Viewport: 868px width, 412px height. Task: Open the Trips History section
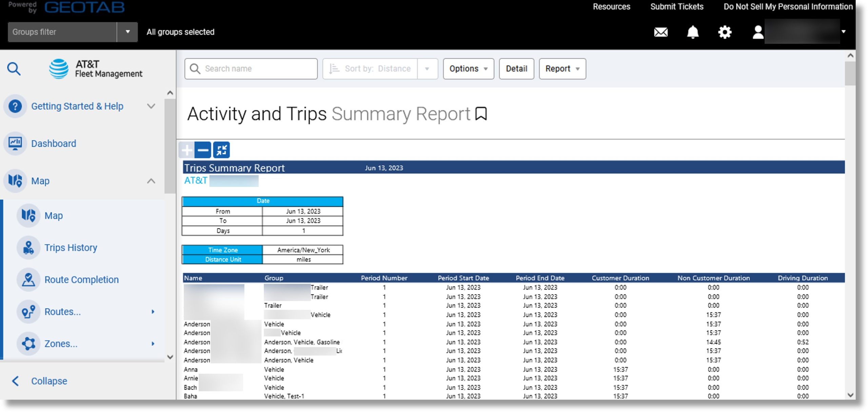71,247
